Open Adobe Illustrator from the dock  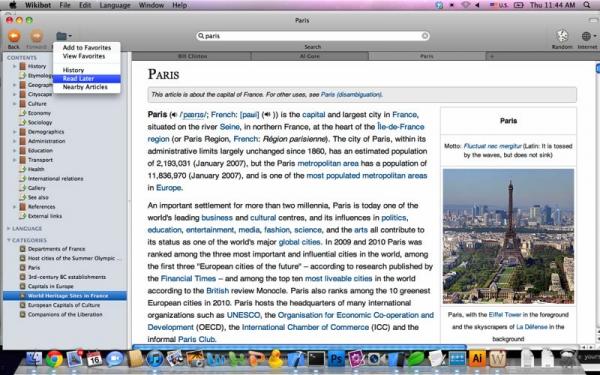[x=477, y=359]
